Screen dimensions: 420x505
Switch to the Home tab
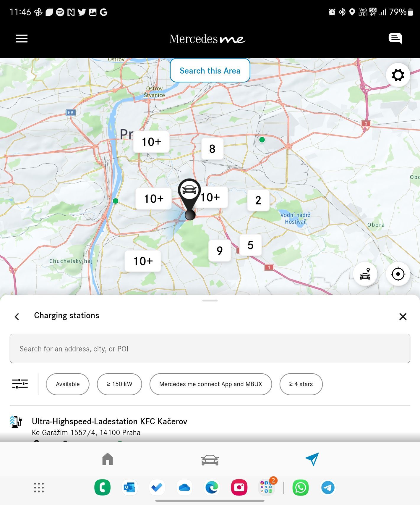pyautogui.click(x=108, y=459)
